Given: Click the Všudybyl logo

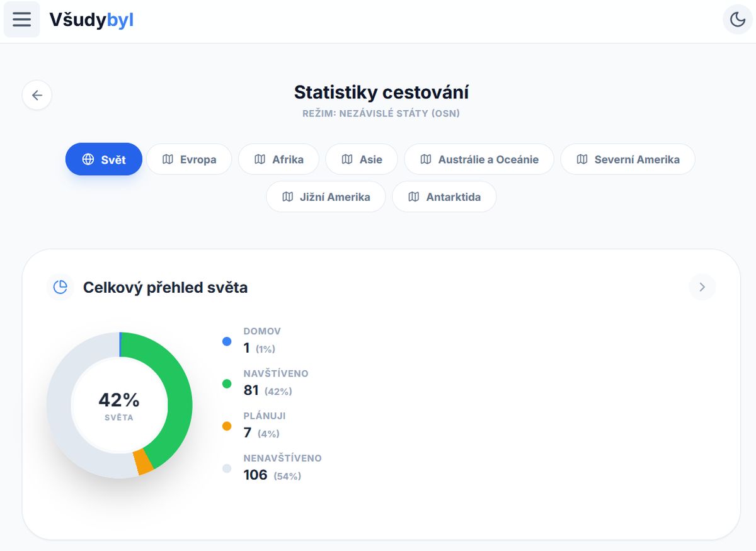Looking at the screenshot, I should pos(91,20).
